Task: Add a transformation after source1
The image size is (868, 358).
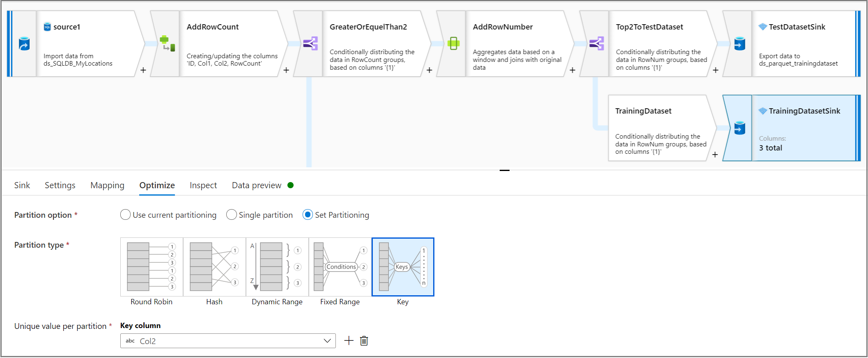Action: [x=143, y=70]
